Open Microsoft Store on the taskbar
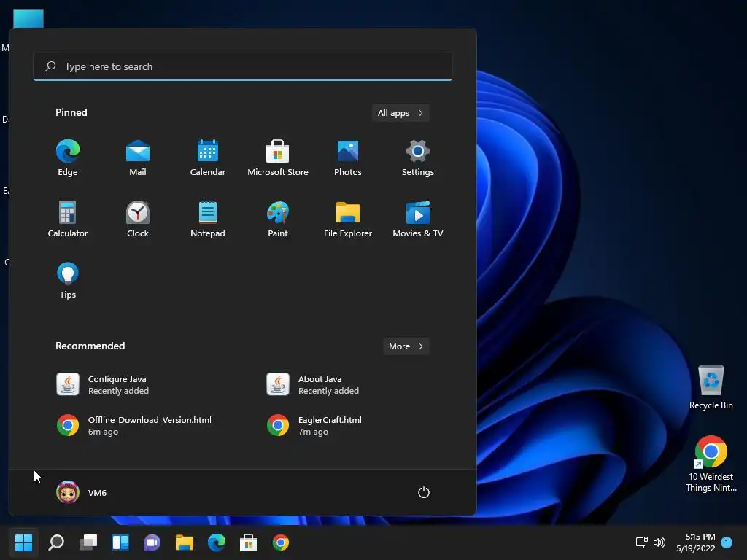 pos(248,542)
